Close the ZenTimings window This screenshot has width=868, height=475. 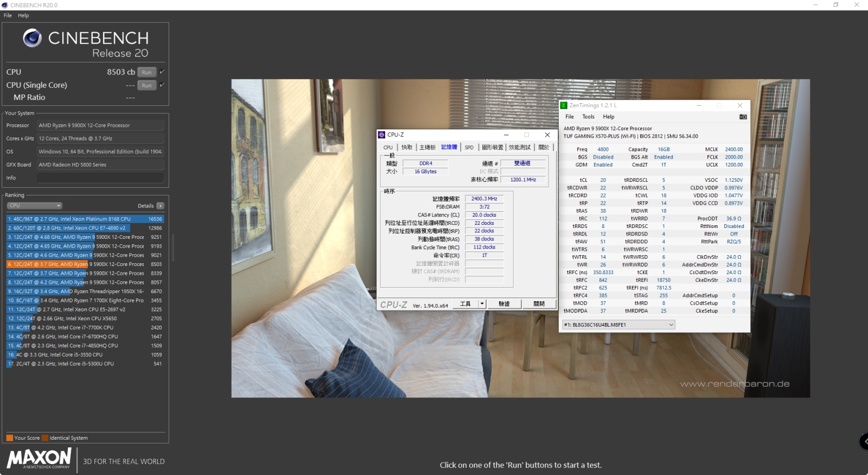(739, 105)
